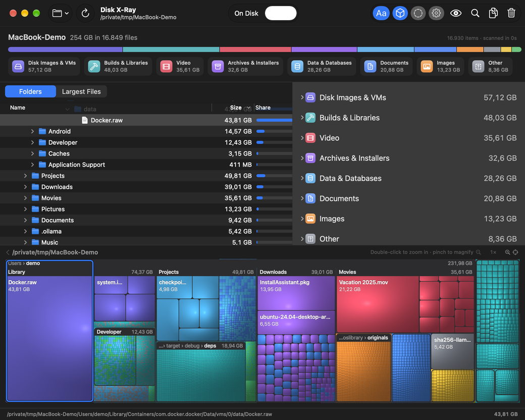Expand the .ollama folder row
Image resolution: width=525 pixels, height=420 pixels.
[x=25, y=231]
